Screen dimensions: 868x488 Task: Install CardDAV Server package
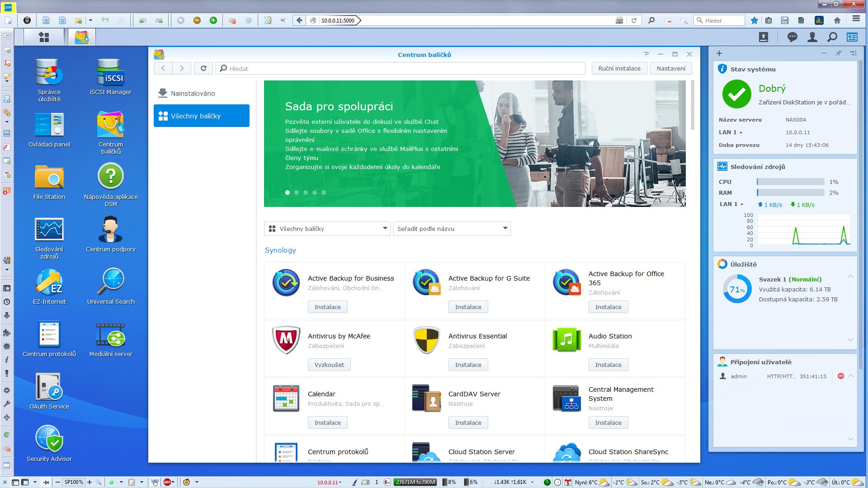tap(468, 422)
